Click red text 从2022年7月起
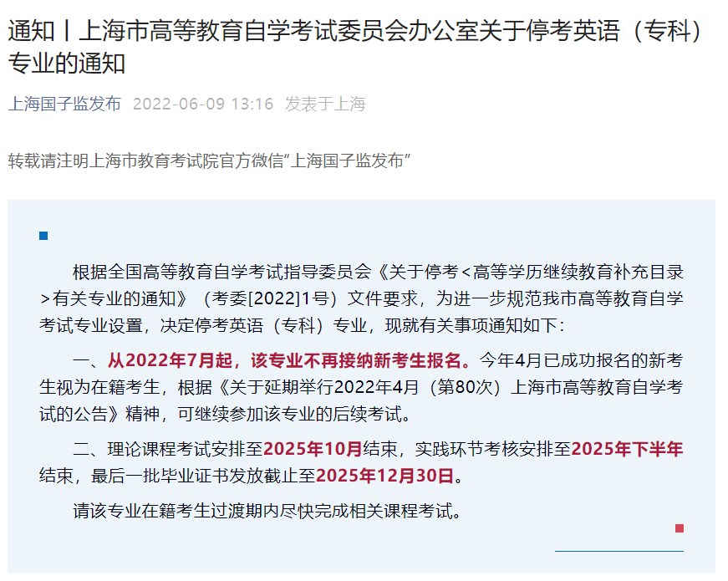The image size is (728, 581). pos(170,360)
